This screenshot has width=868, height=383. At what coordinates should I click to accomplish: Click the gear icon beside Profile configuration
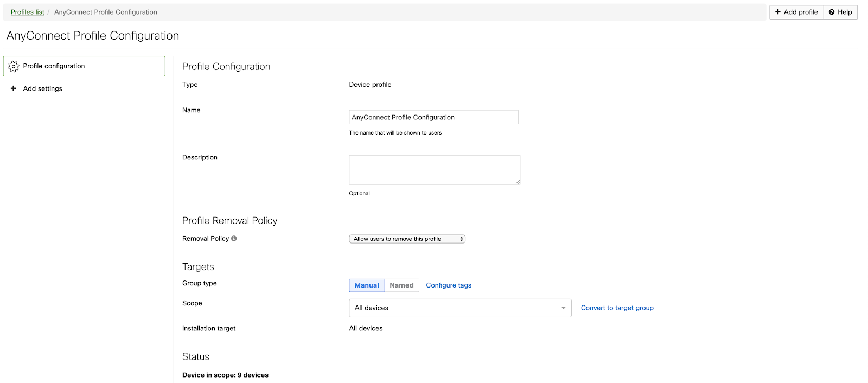pos(14,66)
